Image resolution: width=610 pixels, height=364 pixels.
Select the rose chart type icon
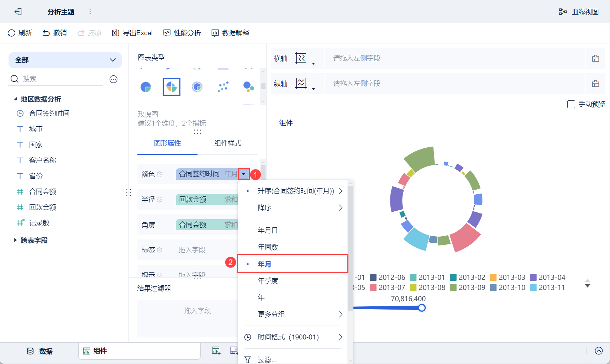tap(172, 87)
